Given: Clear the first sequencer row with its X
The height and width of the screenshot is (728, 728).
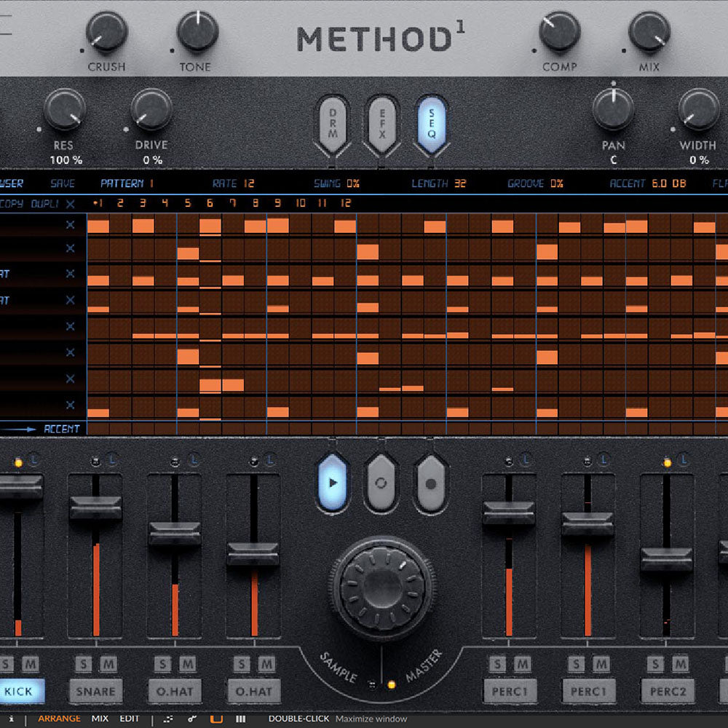Looking at the screenshot, I should [70, 224].
